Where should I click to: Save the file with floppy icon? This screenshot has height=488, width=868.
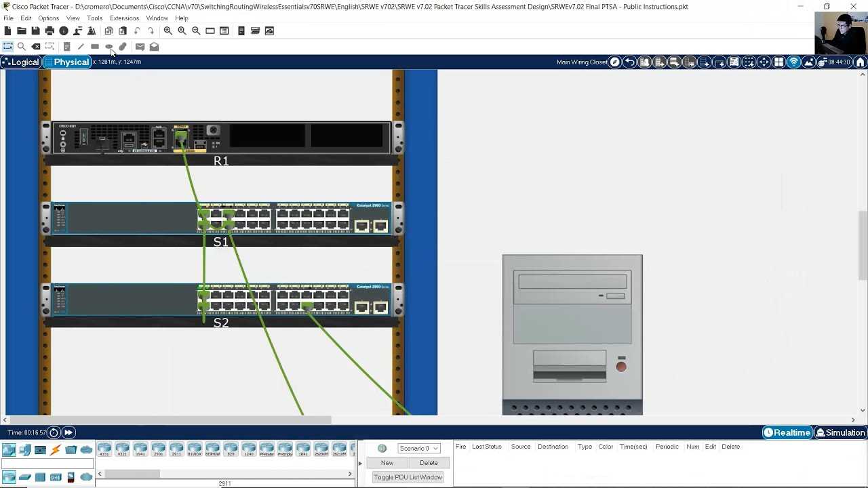point(35,30)
